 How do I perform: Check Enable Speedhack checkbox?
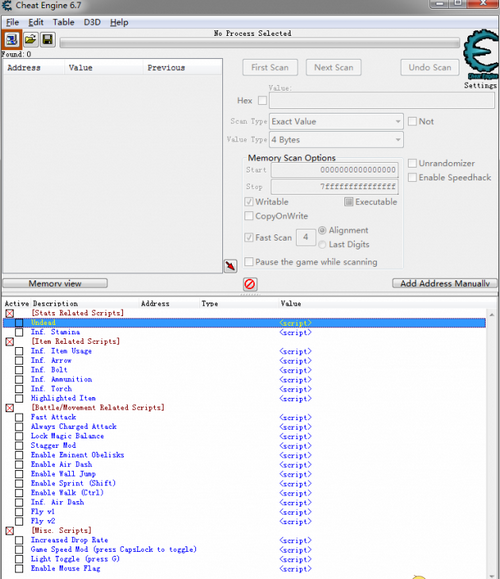[412, 177]
